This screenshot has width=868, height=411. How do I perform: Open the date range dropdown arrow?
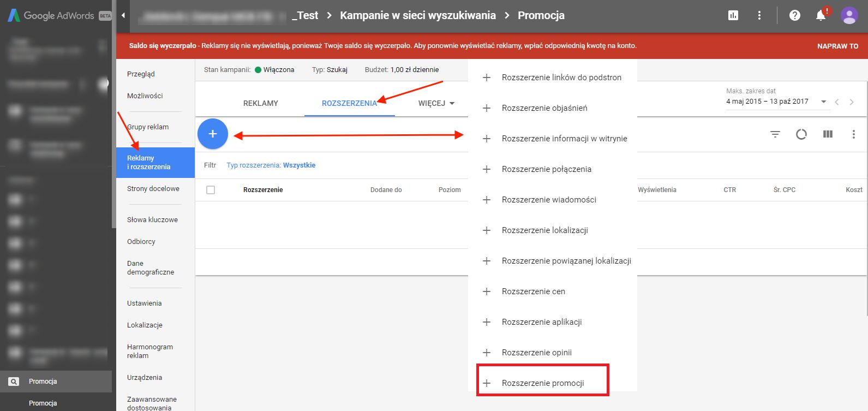coord(824,102)
